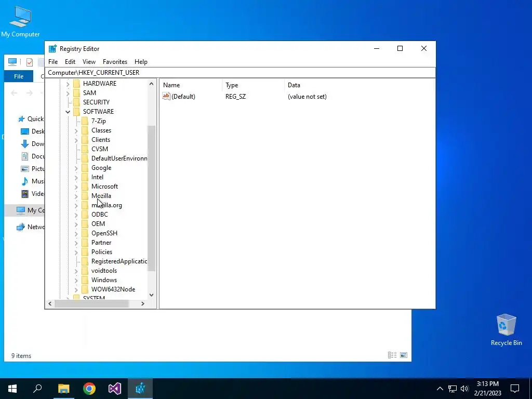Click the tree horizontal scrollbar thumb
Viewport: 532px width, 399px height.
tap(91, 303)
